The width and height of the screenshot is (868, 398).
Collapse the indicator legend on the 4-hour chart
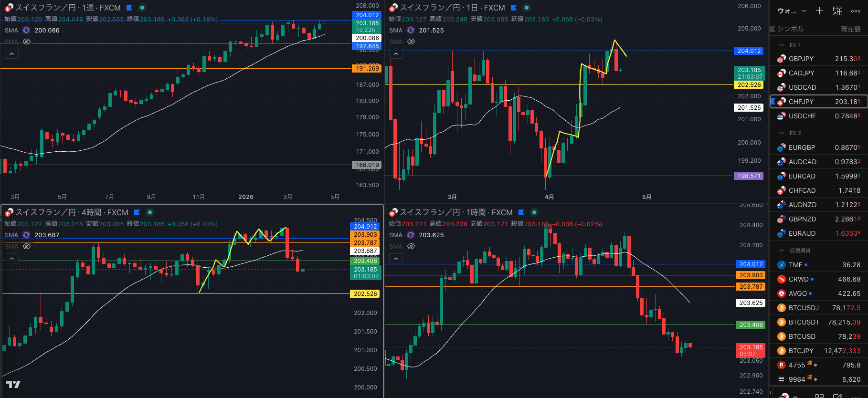[x=11, y=258]
